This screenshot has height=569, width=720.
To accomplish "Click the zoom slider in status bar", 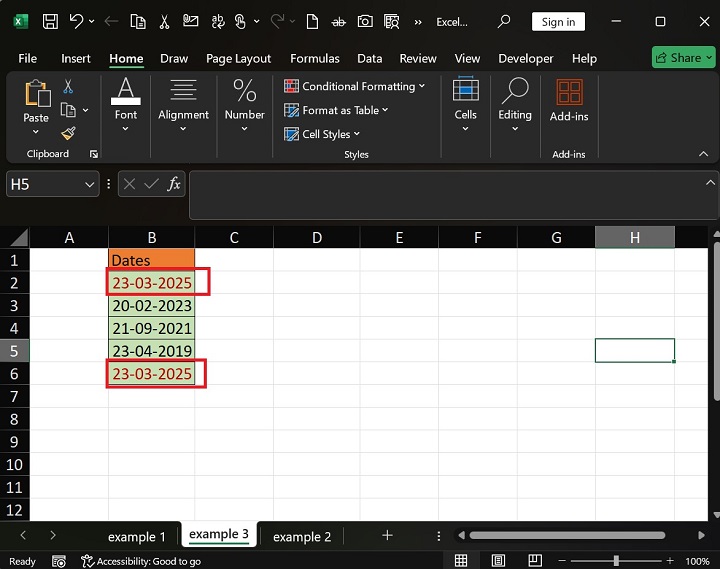I will coord(616,561).
